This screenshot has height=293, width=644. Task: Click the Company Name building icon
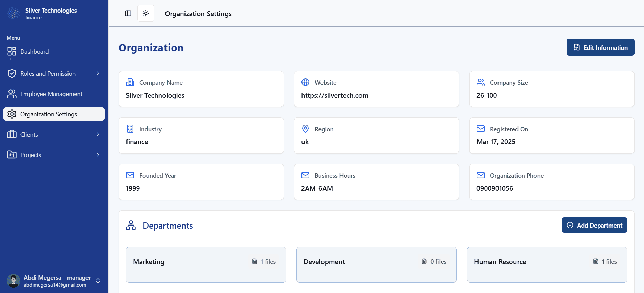click(130, 82)
